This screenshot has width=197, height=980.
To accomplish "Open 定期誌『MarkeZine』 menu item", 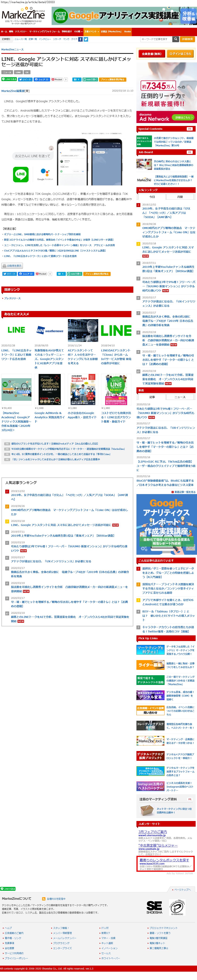I will click(111, 31).
